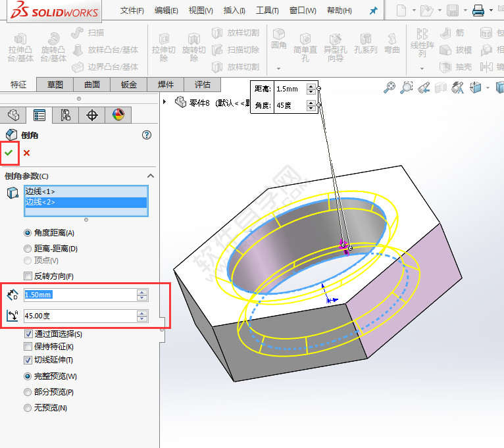Cancel the chamfer with the red X
The image size is (504, 448).
pyautogui.click(x=27, y=153)
